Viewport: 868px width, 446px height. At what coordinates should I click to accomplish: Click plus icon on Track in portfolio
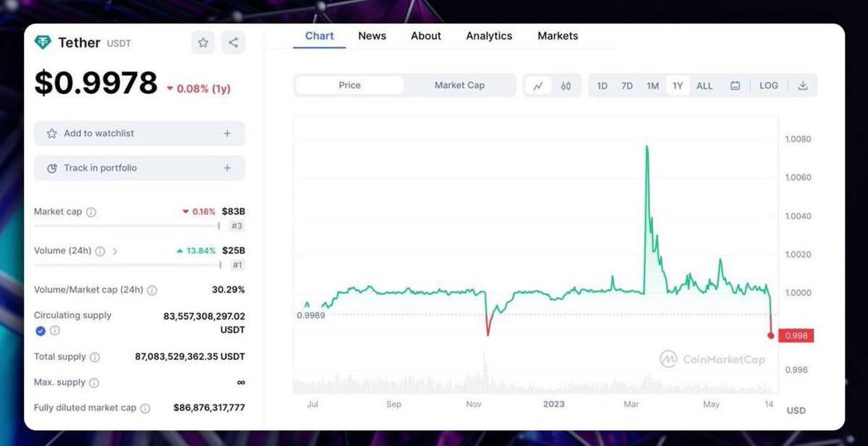(x=227, y=168)
